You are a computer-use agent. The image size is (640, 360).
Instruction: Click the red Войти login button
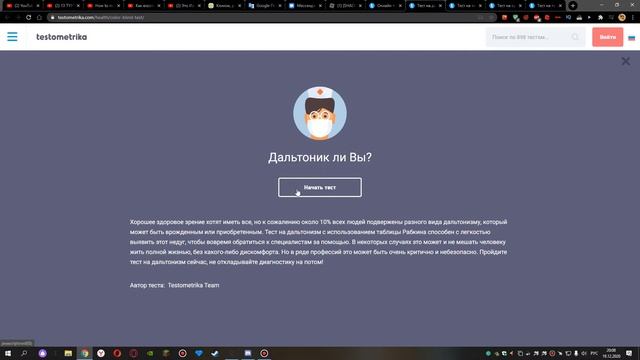(607, 37)
